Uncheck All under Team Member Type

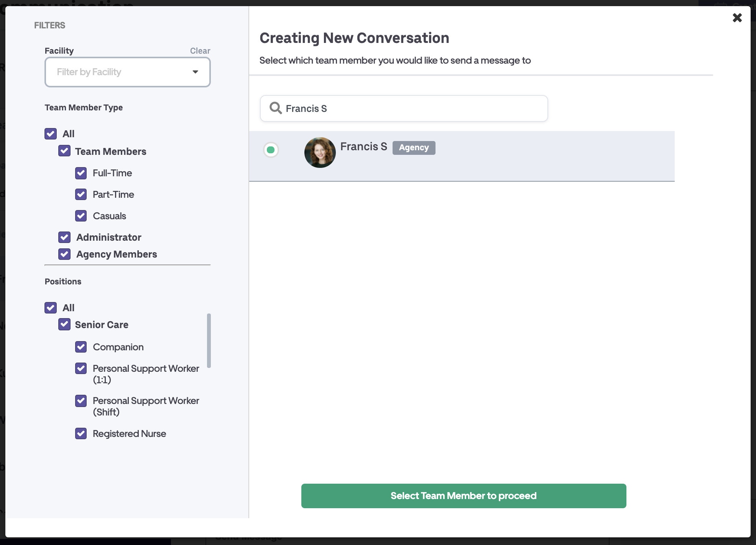(x=51, y=134)
